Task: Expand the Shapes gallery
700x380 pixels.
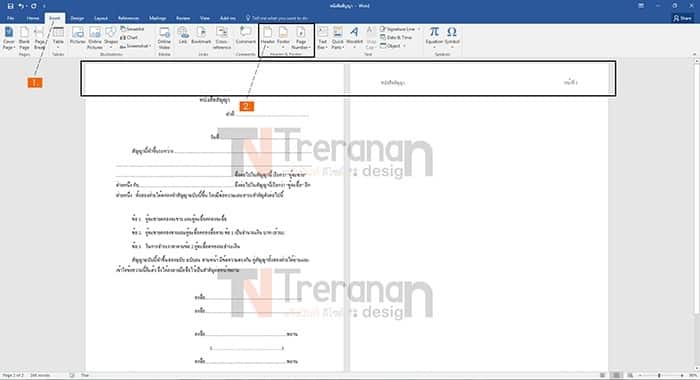Action: pos(111,38)
